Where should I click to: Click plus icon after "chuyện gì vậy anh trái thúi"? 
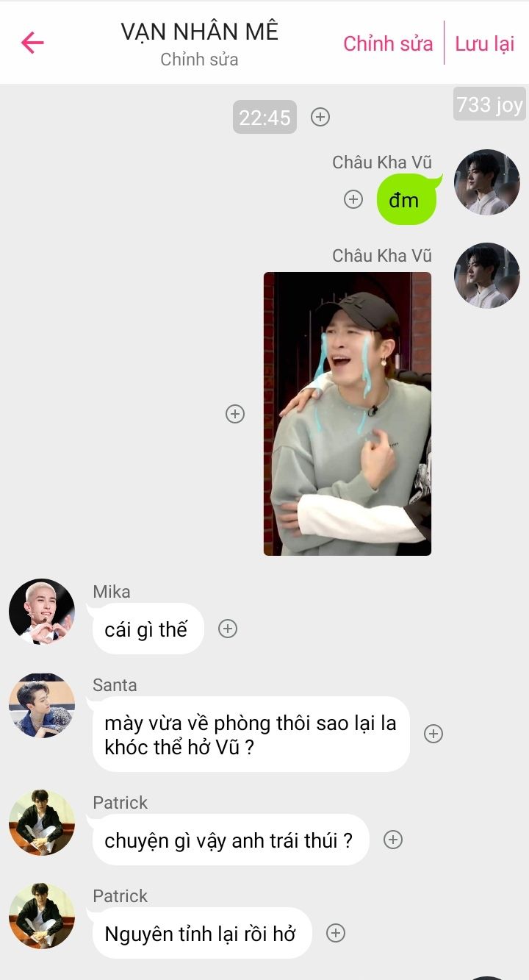(x=393, y=840)
